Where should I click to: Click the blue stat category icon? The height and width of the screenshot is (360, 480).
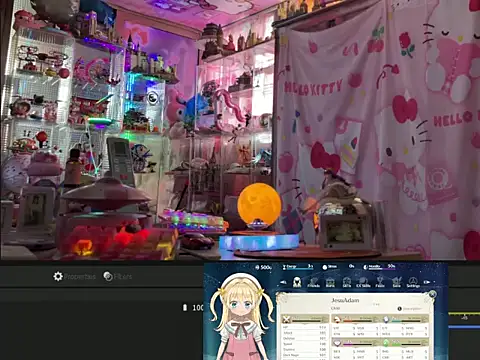[386, 319]
